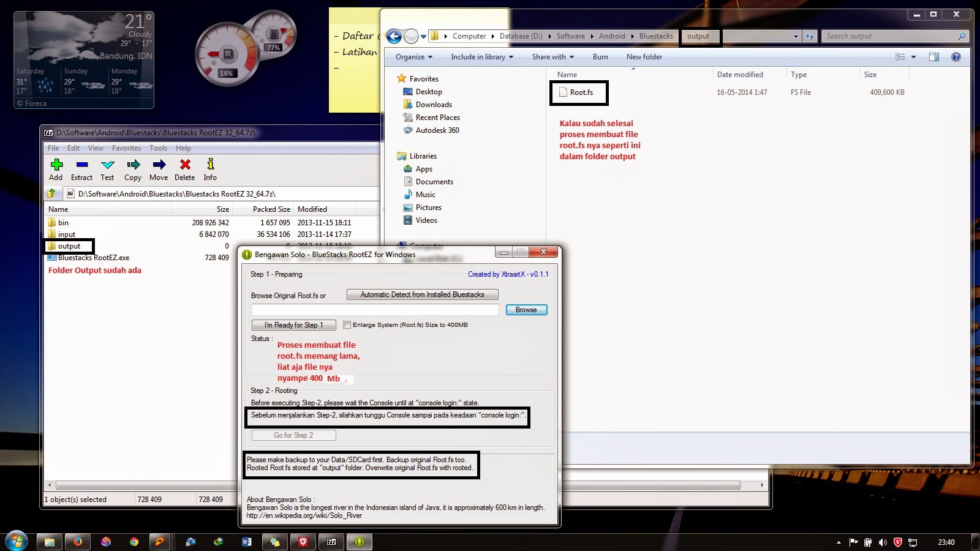This screenshot has height=551, width=980.
Task: Click the volume icon in the system tray
Action: pyautogui.click(x=883, y=542)
